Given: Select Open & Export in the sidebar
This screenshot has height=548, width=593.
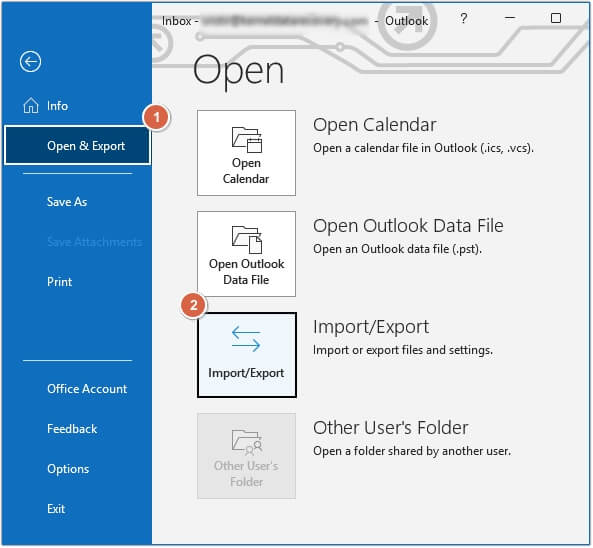Looking at the screenshot, I should pyautogui.click(x=77, y=146).
